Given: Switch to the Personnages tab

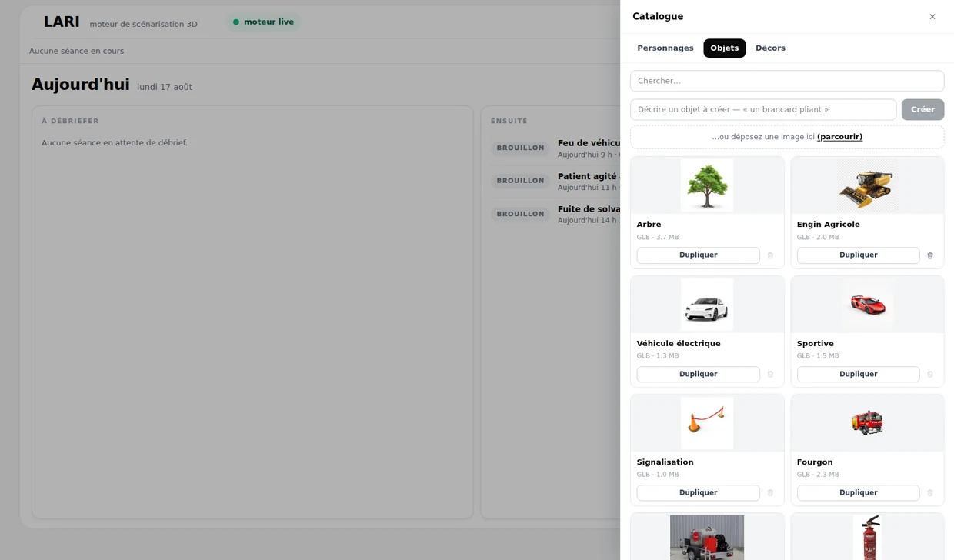Looking at the screenshot, I should click(665, 48).
